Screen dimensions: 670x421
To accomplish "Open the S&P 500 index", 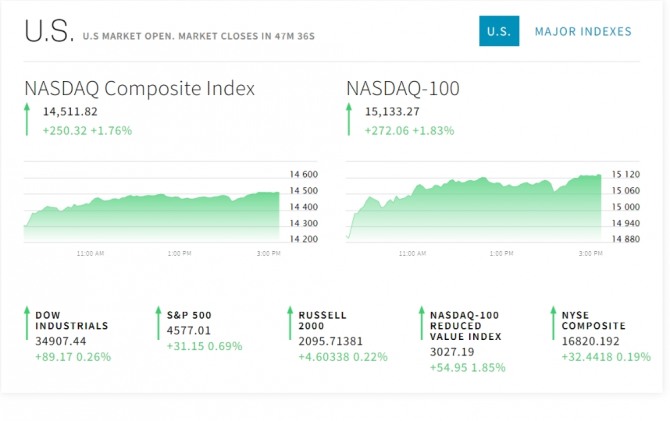I will tap(189, 315).
